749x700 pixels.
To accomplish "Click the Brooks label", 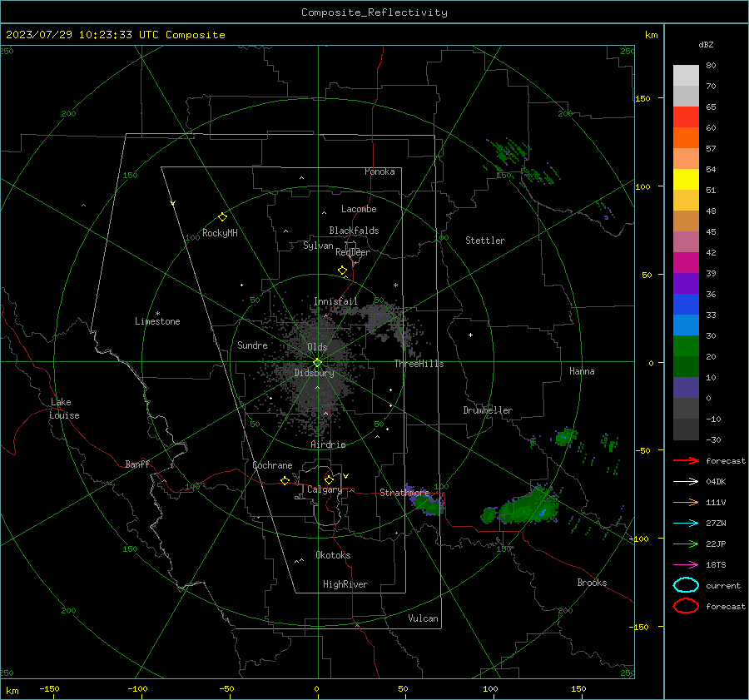I will click(x=592, y=583).
